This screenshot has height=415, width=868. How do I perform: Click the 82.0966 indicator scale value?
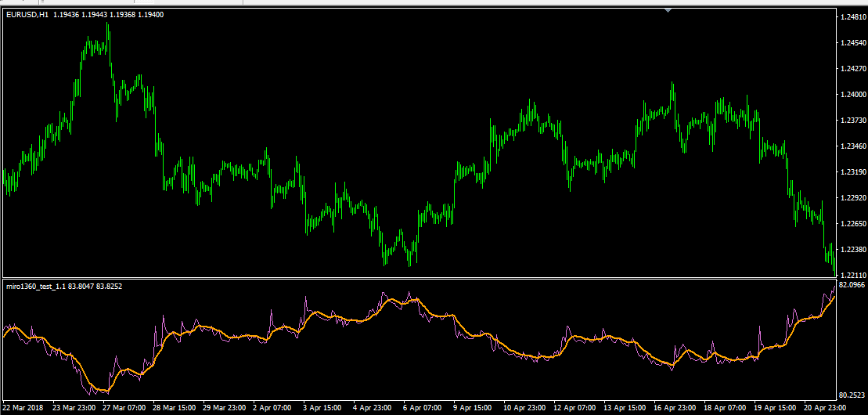coord(852,285)
